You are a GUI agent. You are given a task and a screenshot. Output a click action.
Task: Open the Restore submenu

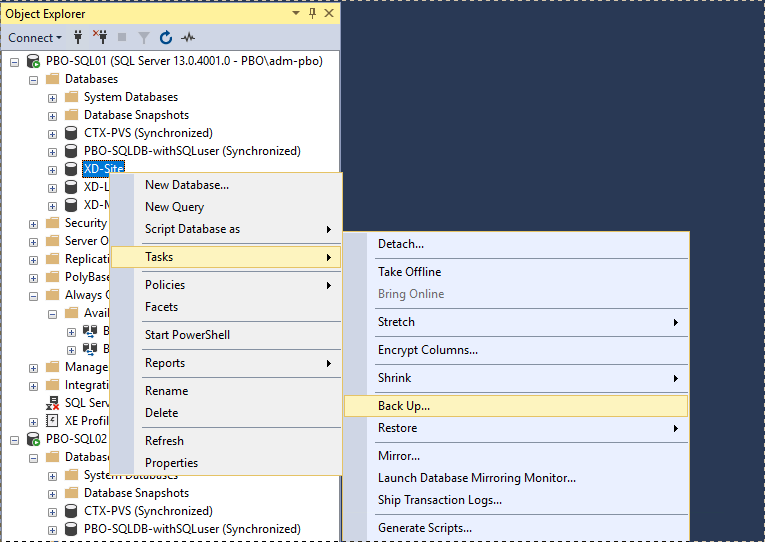click(x=397, y=428)
